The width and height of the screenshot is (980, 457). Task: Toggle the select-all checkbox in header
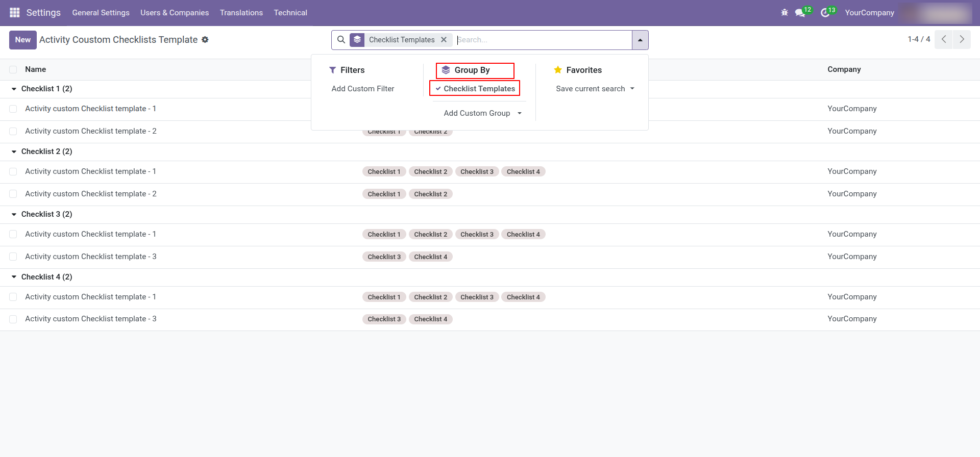point(13,69)
